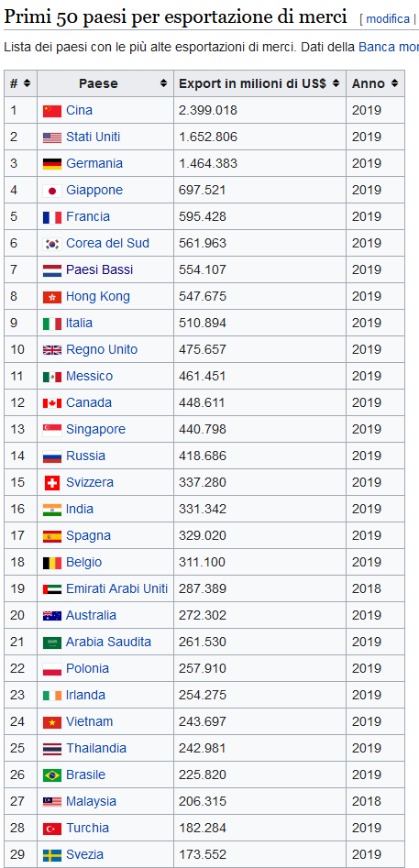
Task: Open the Vietnam country link
Action: pyautogui.click(x=89, y=722)
